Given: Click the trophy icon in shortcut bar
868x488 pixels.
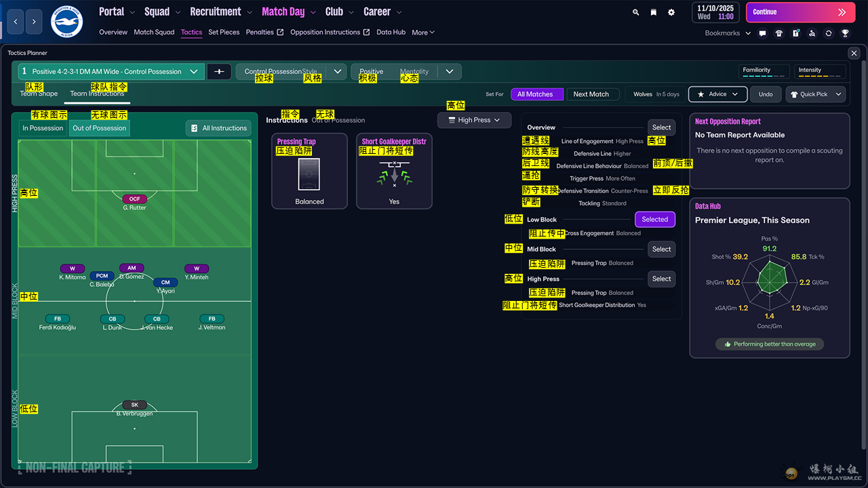Looking at the screenshot, I should [845, 33].
